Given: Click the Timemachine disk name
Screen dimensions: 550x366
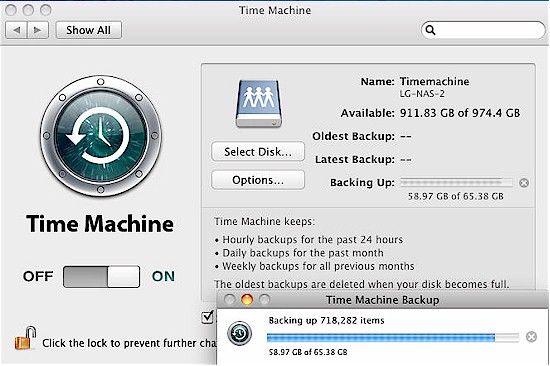Looking at the screenshot, I should [434, 81].
